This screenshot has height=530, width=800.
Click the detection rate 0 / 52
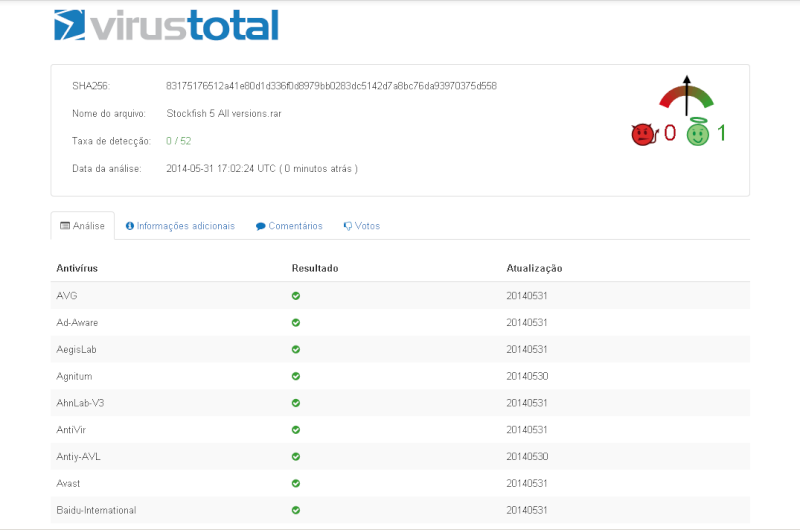tap(179, 141)
